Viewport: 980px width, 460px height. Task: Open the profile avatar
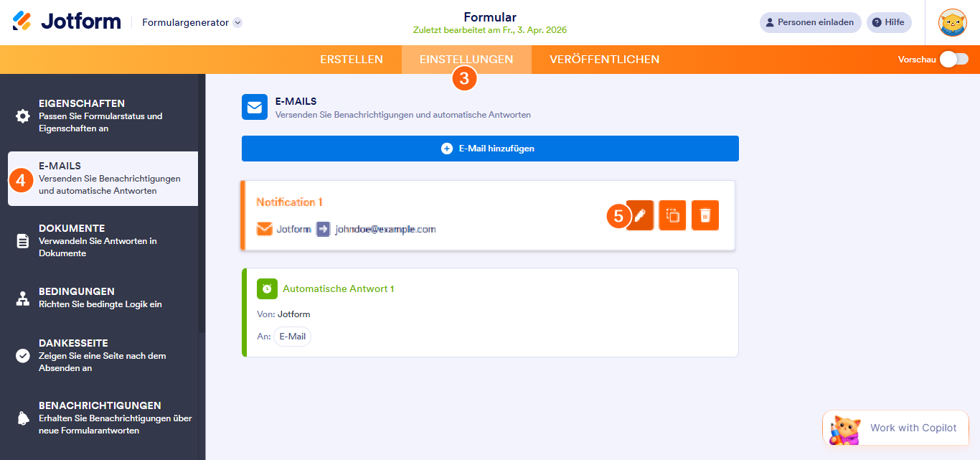tap(952, 22)
